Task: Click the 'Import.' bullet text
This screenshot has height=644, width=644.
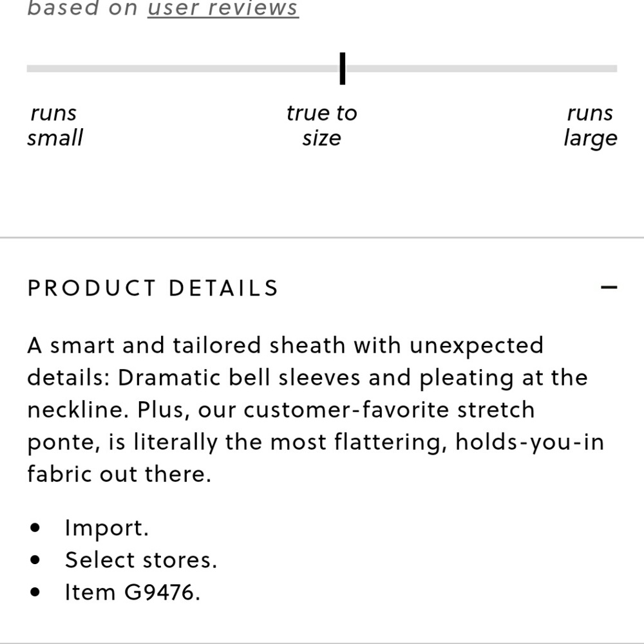Action: click(107, 528)
